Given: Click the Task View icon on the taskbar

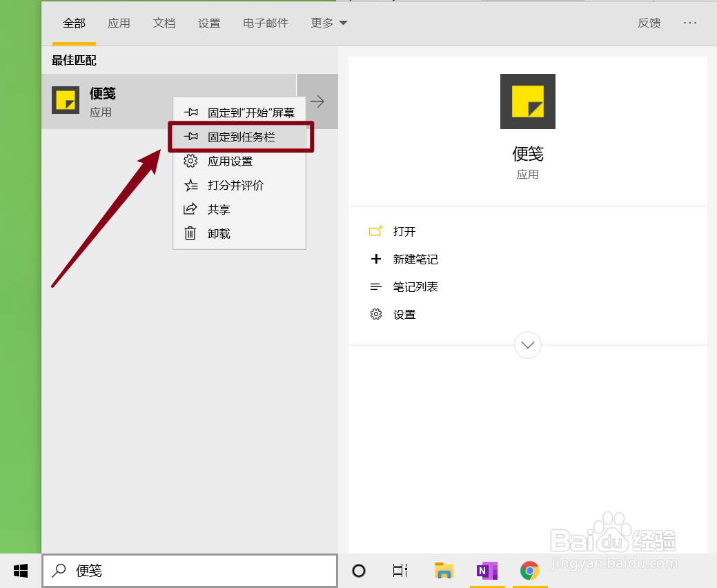Looking at the screenshot, I should coord(400,571).
